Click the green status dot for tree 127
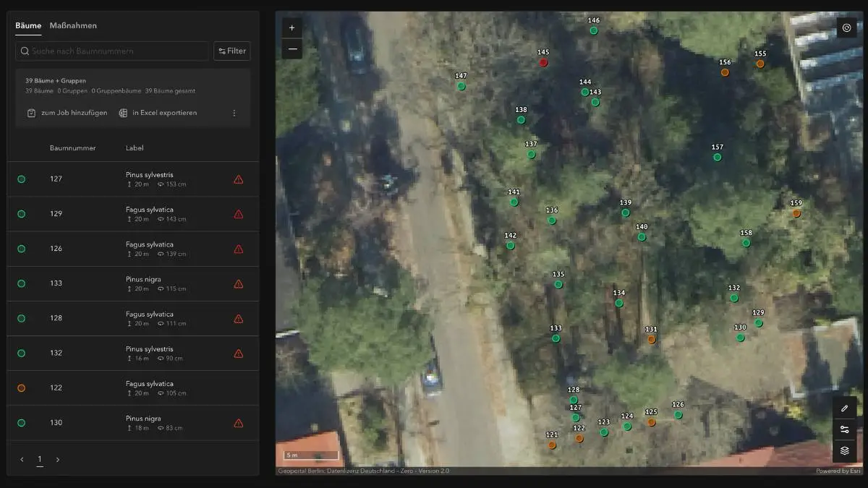868x488 pixels. [21, 179]
